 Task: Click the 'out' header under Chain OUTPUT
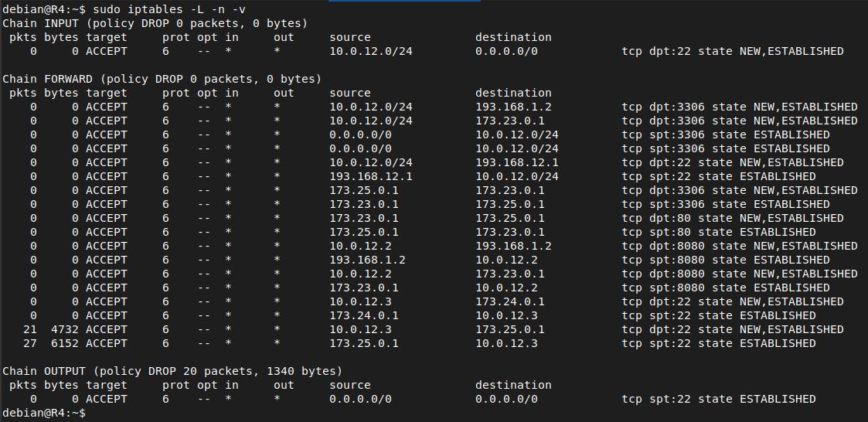[284, 385]
